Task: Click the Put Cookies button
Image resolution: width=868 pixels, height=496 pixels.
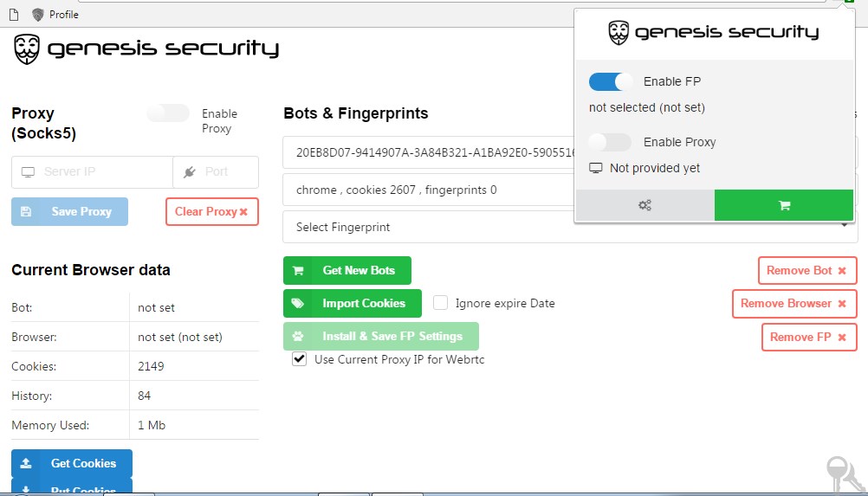Action: [x=72, y=486]
